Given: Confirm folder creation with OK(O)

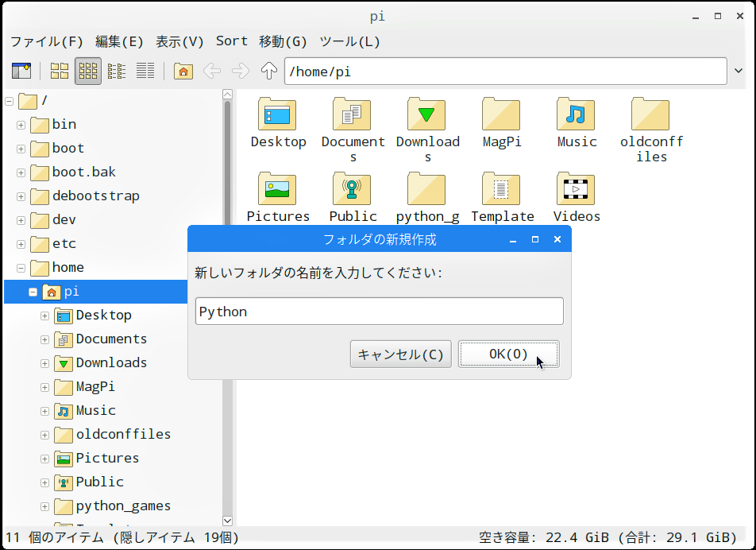Looking at the screenshot, I should point(509,354).
